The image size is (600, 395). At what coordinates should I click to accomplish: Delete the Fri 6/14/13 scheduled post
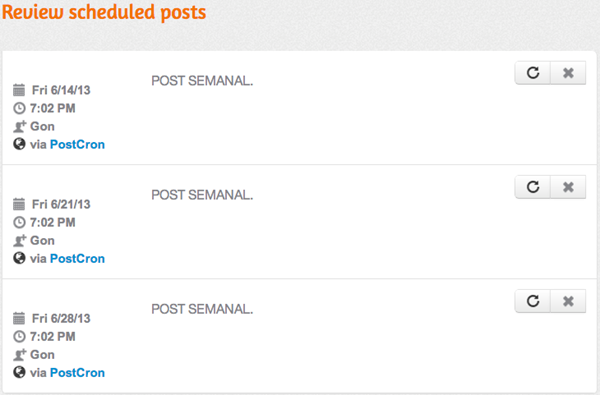tap(568, 73)
